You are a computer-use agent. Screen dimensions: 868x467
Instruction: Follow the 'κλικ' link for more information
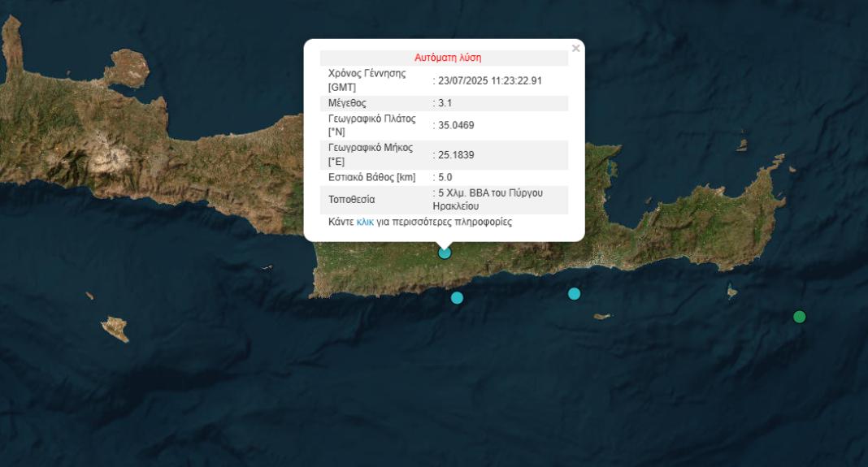click(x=365, y=222)
